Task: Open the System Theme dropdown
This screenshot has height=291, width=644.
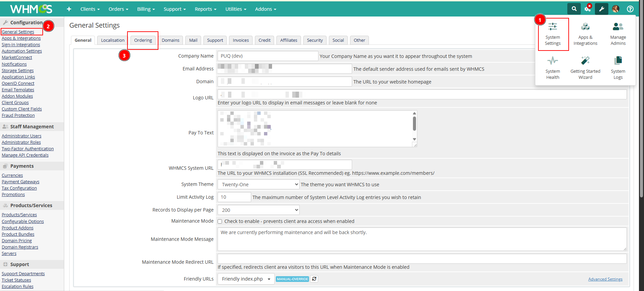Action: point(258,185)
